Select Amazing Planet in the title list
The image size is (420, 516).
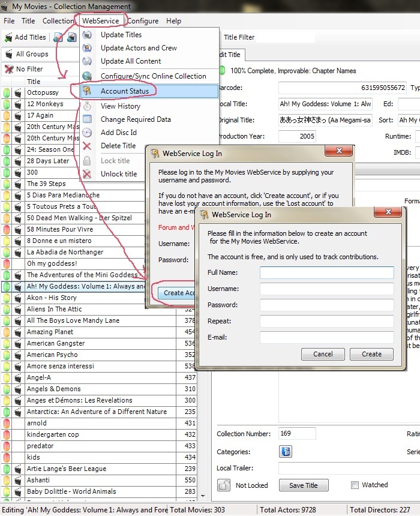coord(50,332)
